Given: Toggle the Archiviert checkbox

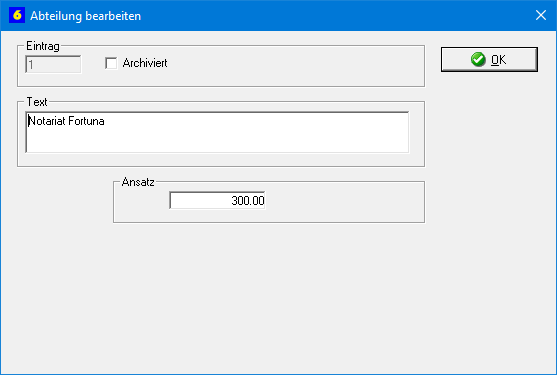Looking at the screenshot, I should pos(111,63).
